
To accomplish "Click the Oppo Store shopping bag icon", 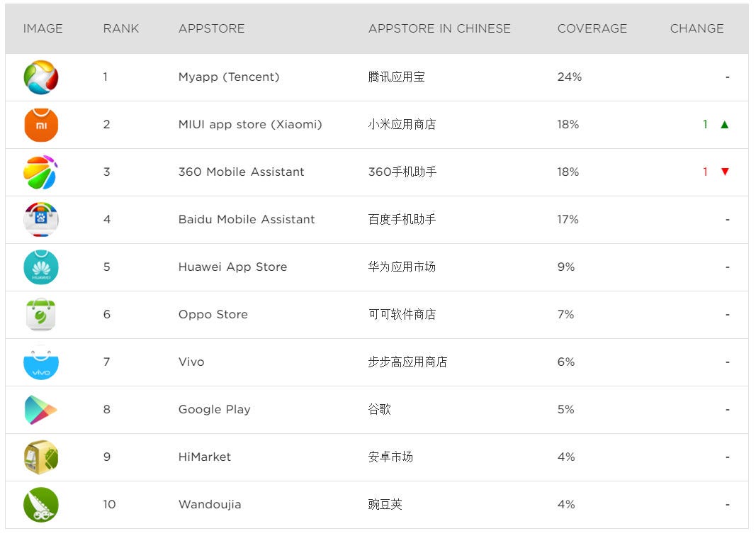I will click(41, 315).
